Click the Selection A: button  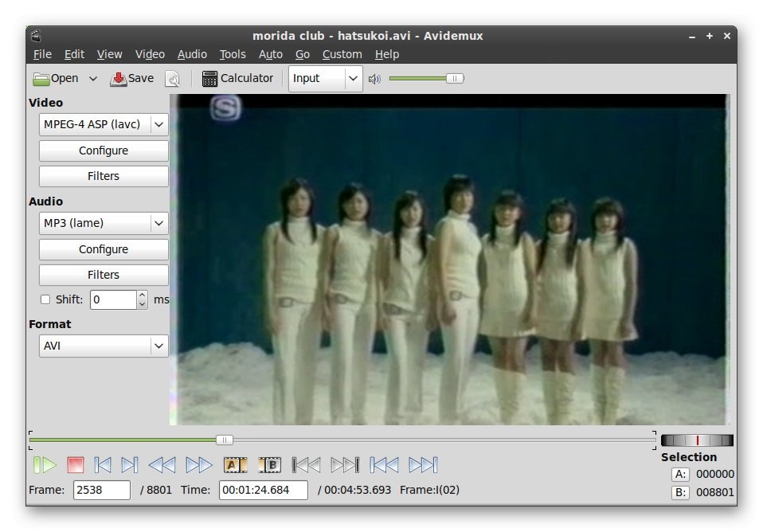680,474
